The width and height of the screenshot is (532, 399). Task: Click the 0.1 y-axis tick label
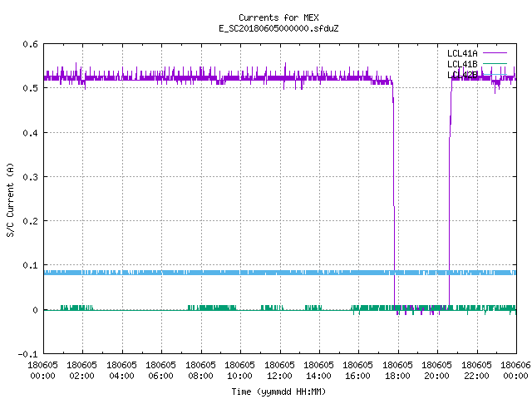(x=30, y=265)
